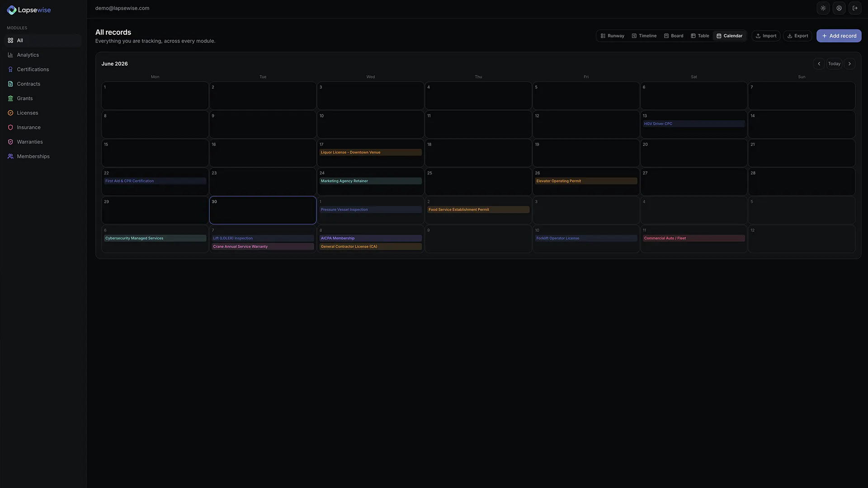Open Cybersecurity Managed Services event
Screen dimensions: 868x488
[155, 238]
